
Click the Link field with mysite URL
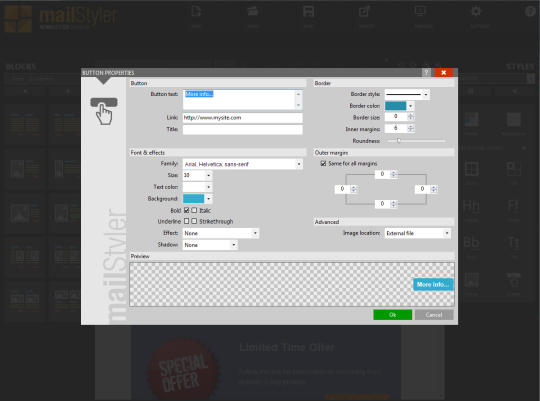coord(242,118)
